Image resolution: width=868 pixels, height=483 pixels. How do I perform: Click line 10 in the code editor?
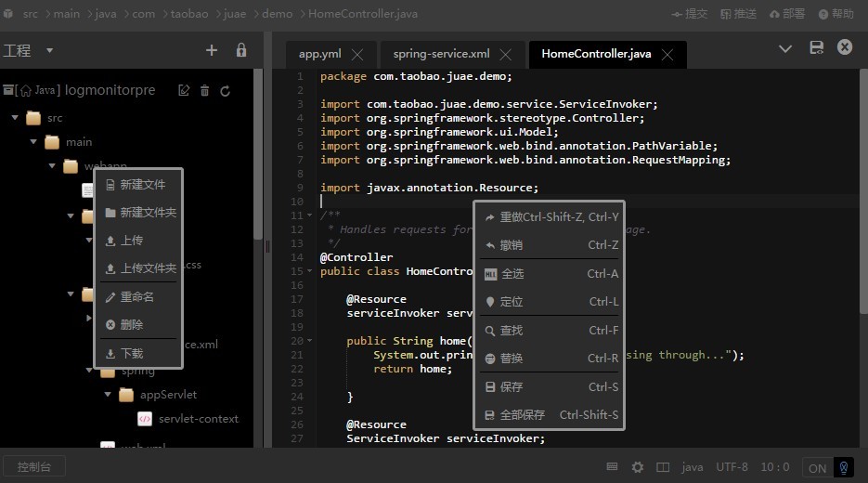588,202
